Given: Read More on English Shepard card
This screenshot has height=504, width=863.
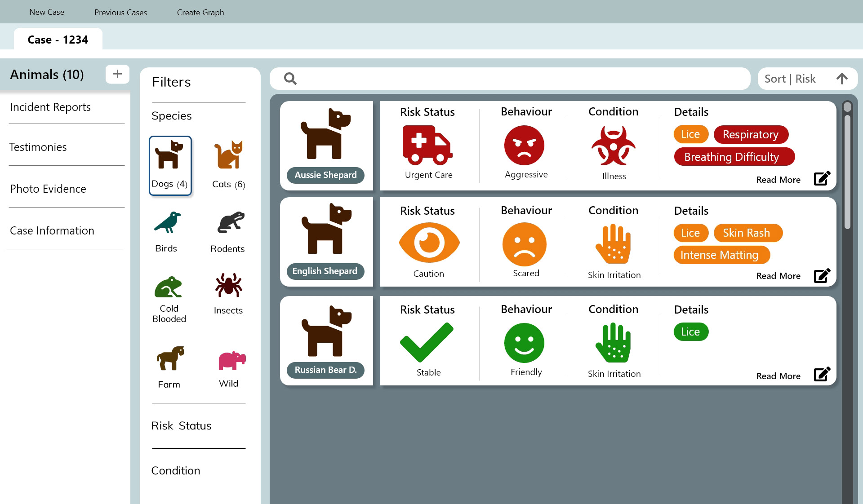Looking at the screenshot, I should [778, 276].
